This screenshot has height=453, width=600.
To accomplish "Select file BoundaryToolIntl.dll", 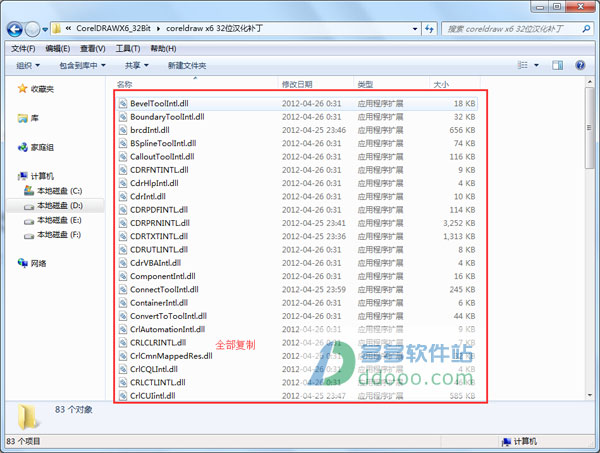I will pos(298,117).
